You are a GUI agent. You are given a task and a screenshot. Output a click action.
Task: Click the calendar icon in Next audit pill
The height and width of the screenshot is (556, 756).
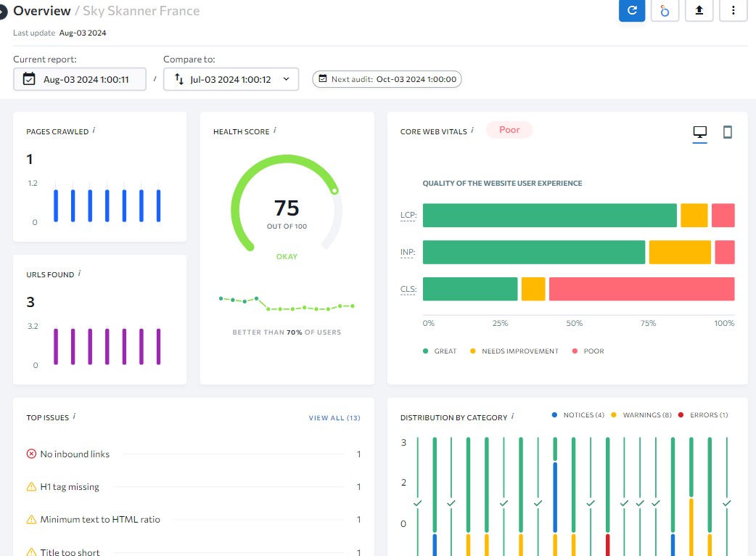tap(323, 78)
